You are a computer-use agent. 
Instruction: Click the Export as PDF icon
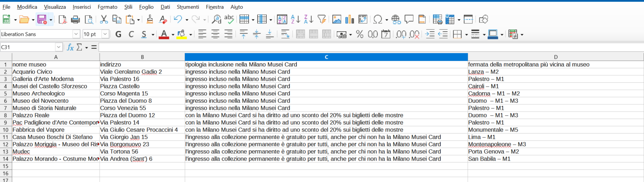tap(62, 19)
